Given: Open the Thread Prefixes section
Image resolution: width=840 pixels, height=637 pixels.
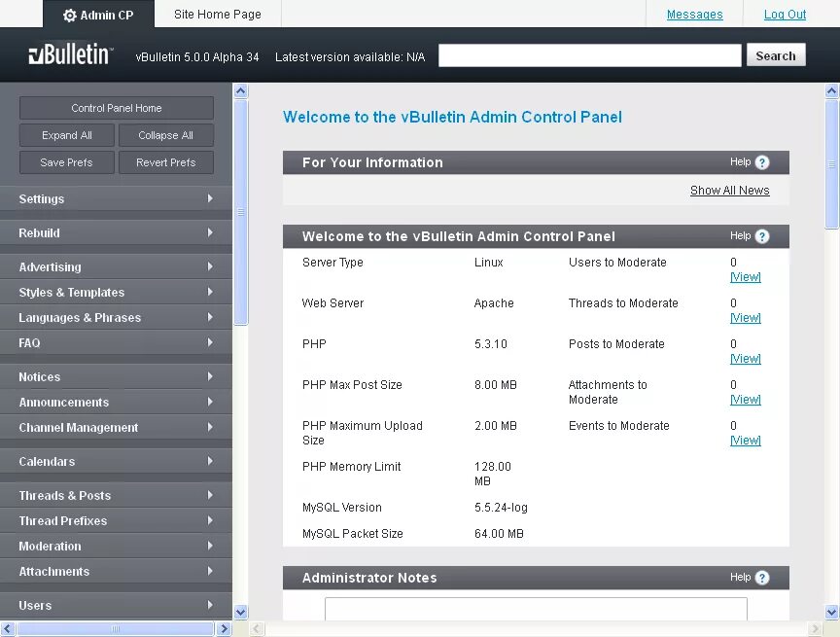Looking at the screenshot, I should pos(116,520).
